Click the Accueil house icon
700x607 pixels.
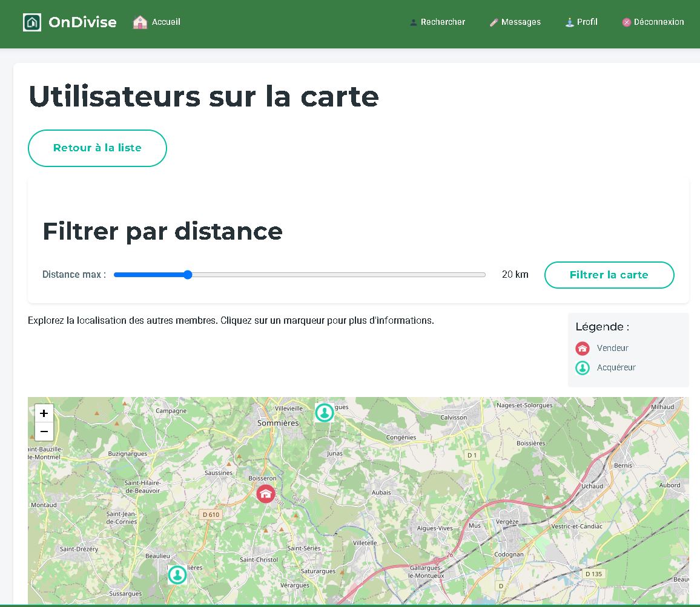[x=140, y=22]
